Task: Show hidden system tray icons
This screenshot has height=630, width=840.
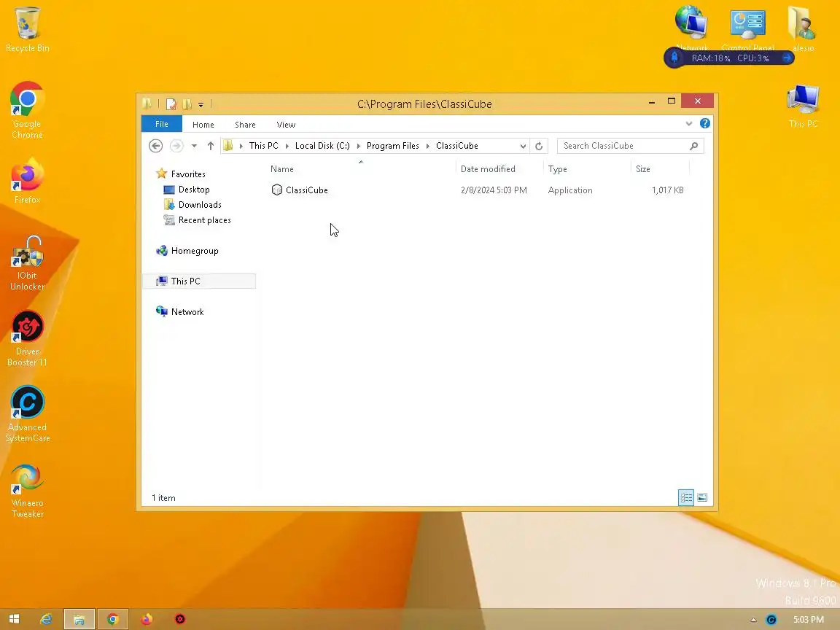Action: 753,620
